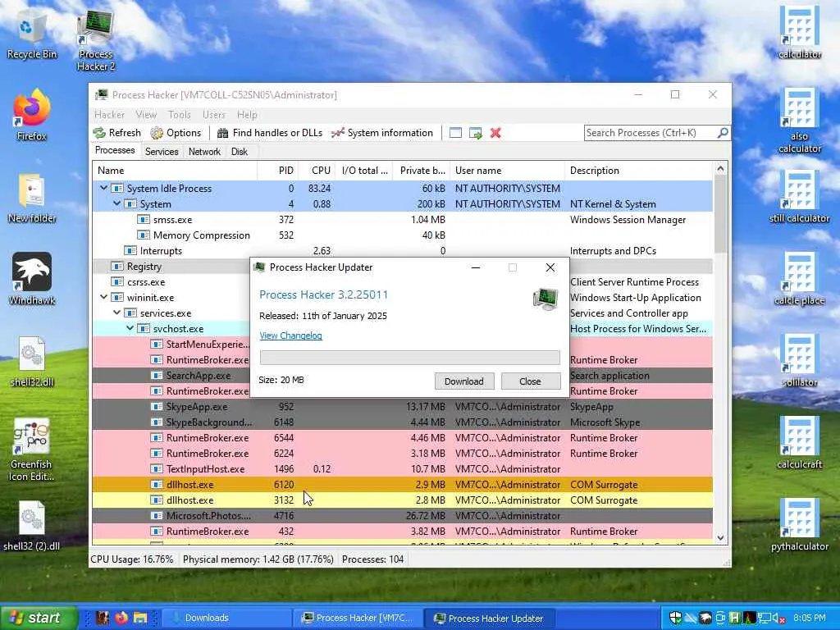Click Find handles or DLLs
840x630 pixels.
(269, 133)
